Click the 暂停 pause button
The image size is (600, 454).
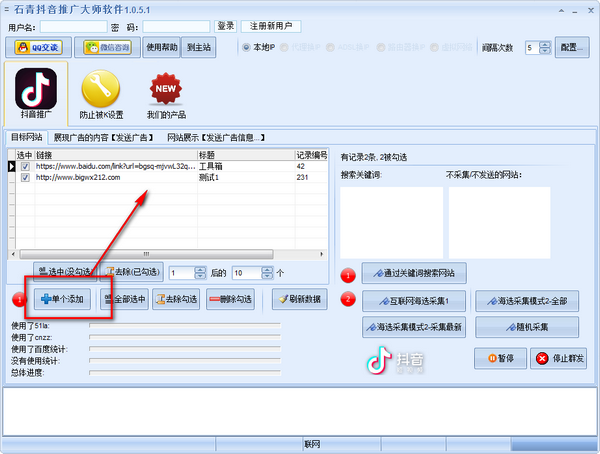pyautogui.click(x=500, y=358)
